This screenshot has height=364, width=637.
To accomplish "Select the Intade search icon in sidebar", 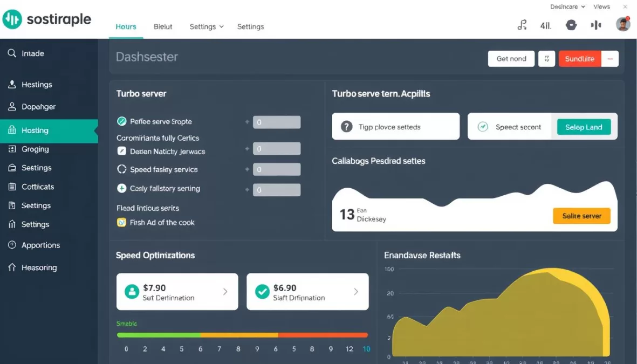I will 12,53.
